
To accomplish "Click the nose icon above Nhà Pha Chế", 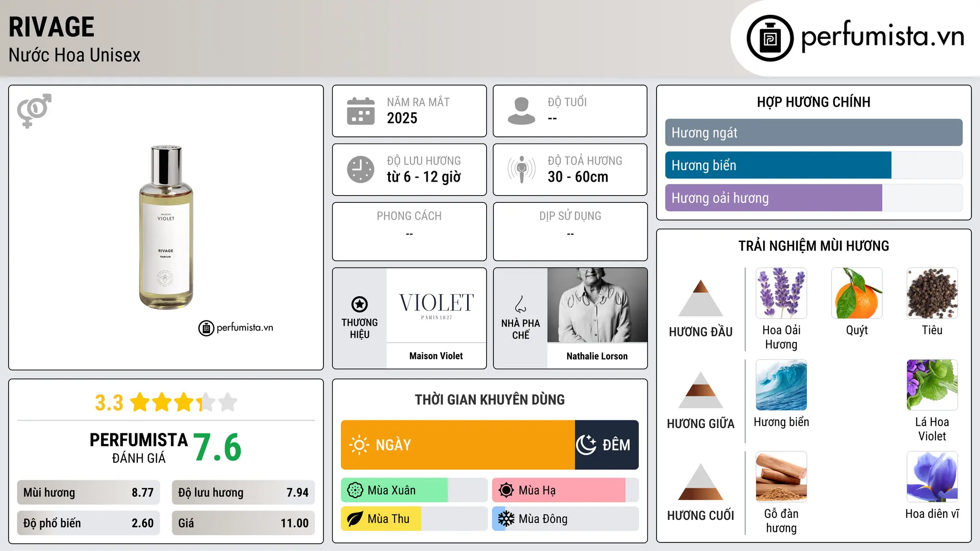I will tap(521, 304).
